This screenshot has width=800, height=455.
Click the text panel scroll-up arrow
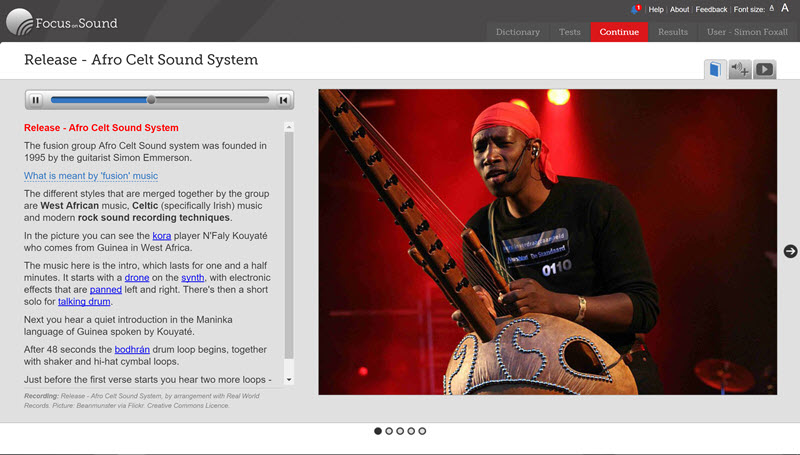tap(289, 127)
